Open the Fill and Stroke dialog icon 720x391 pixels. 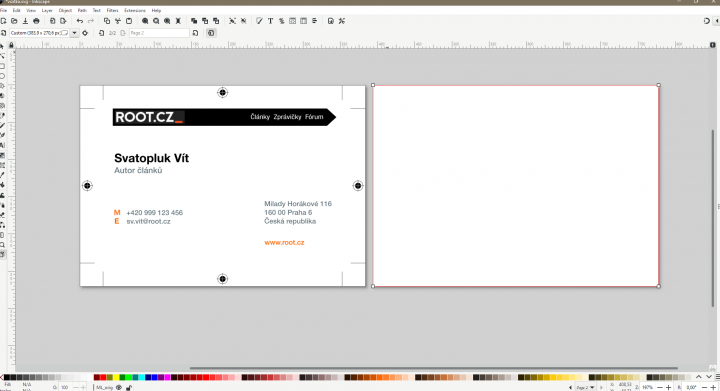pos(259,21)
